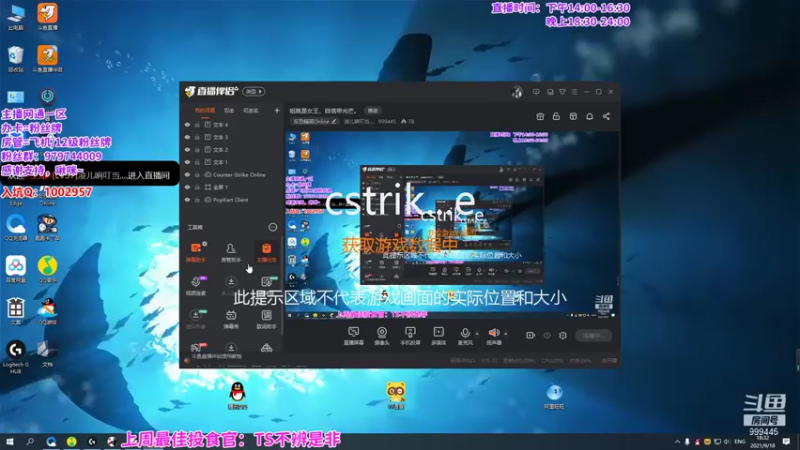The height and width of the screenshot is (450, 800).
Task: Open stream settings gear icon
Action: pos(563,335)
